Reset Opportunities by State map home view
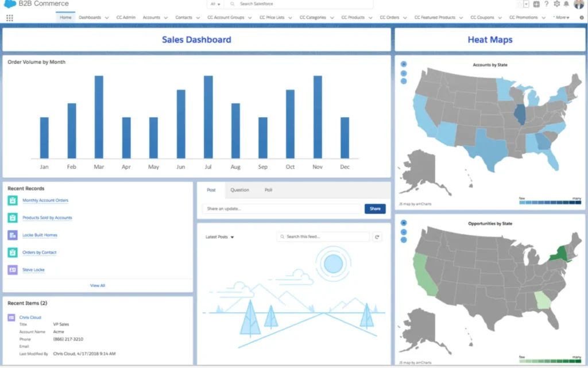This screenshot has height=368, width=588. [x=404, y=223]
